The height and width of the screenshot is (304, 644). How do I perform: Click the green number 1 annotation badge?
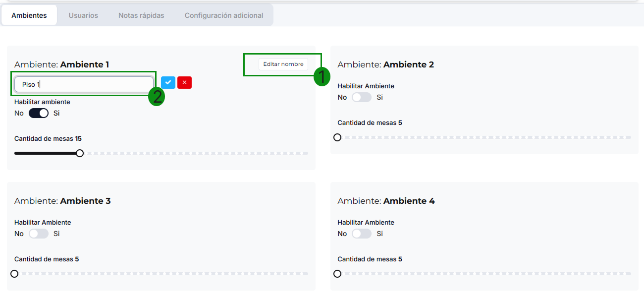[322, 77]
